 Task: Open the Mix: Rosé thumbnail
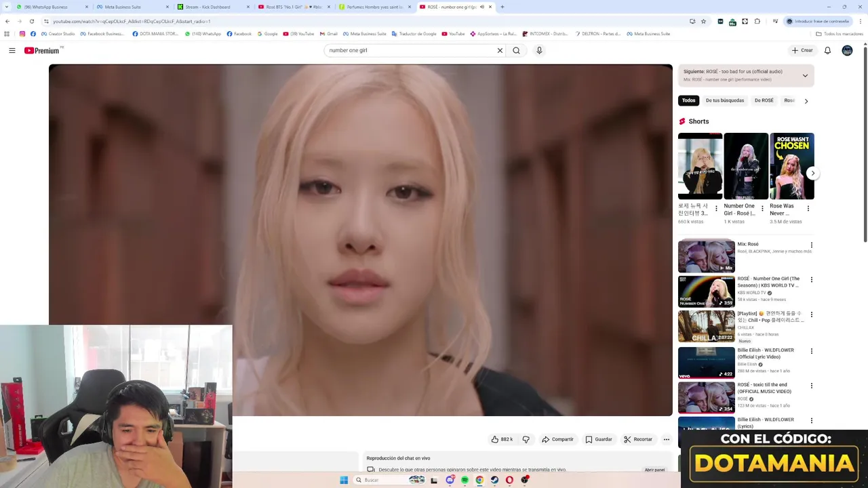coord(706,256)
